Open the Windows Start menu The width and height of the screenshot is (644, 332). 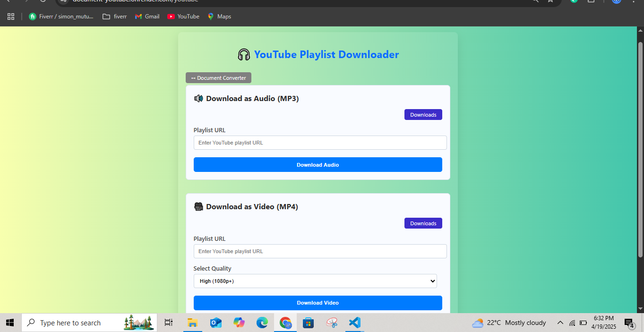pos(10,323)
